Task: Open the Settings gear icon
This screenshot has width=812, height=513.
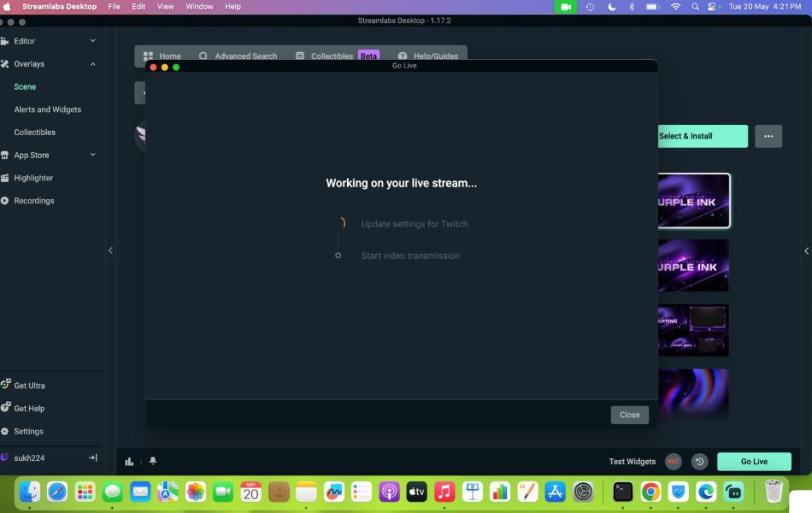Action: point(5,431)
